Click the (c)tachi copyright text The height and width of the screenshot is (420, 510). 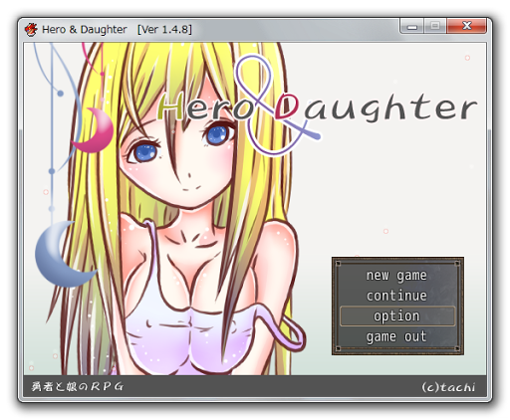point(448,387)
